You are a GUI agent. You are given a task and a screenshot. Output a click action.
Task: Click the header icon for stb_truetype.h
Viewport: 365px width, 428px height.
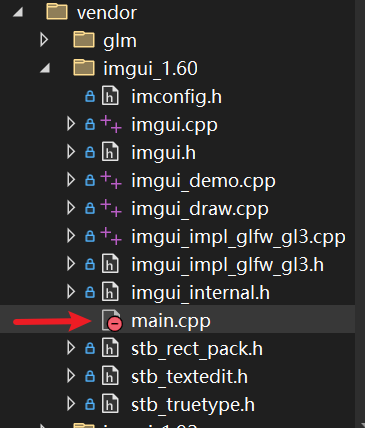pyautogui.click(x=110, y=404)
